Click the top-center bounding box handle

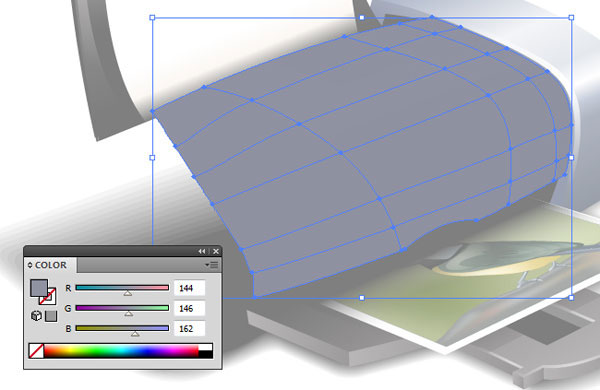pyautogui.click(x=362, y=18)
